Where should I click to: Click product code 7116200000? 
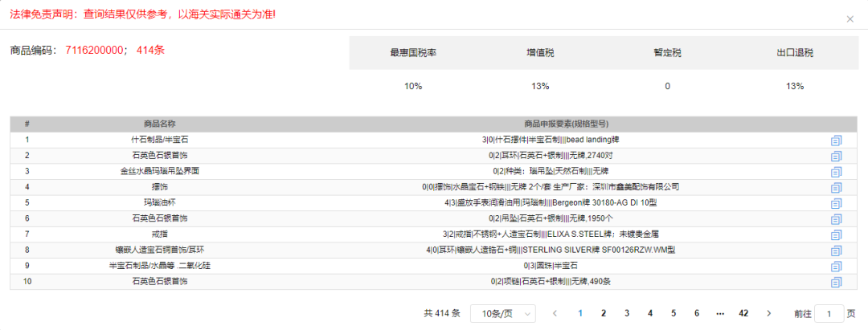click(93, 51)
